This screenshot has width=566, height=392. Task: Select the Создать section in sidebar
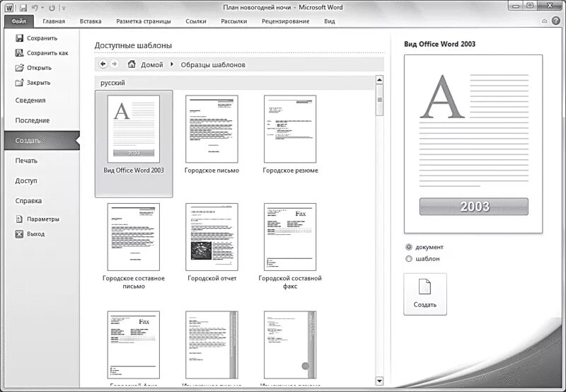point(42,140)
